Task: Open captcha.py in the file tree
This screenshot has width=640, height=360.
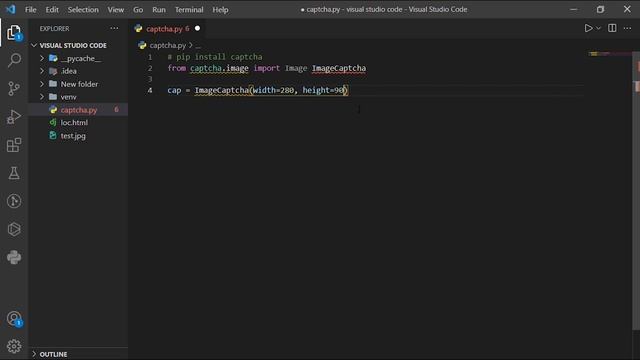Action: coord(79,110)
